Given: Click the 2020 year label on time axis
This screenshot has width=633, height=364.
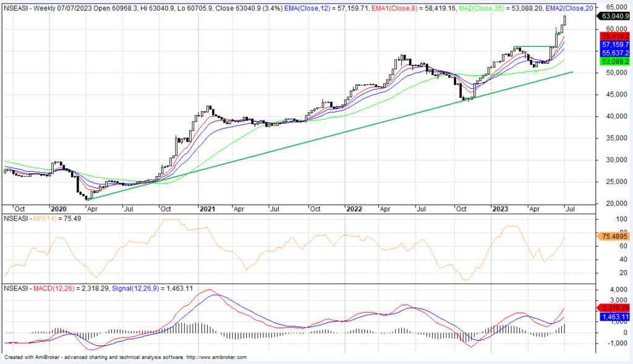Looking at the screenshot, I should [x=59, y=209].
